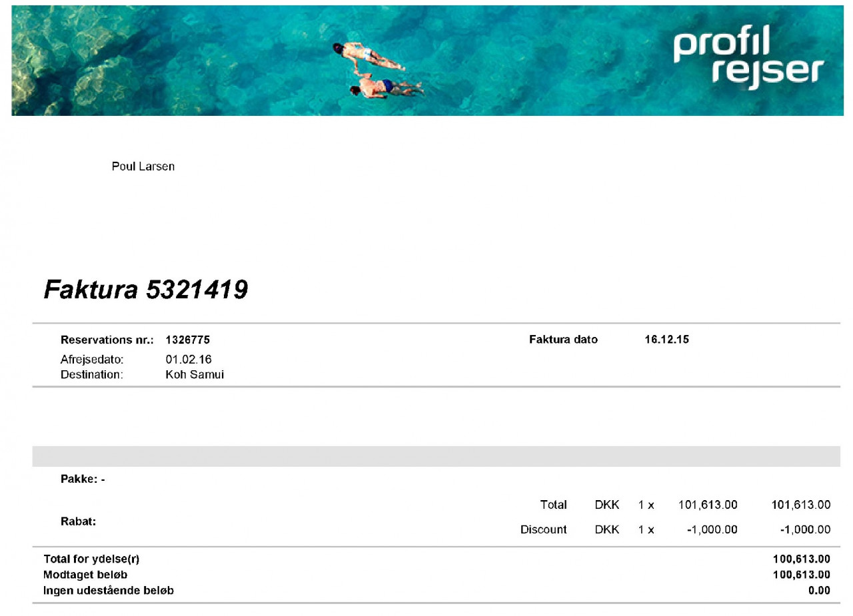Screen dimensions: 853x616
Task: Click the Discount row label
Action: [x=544, y=530]
